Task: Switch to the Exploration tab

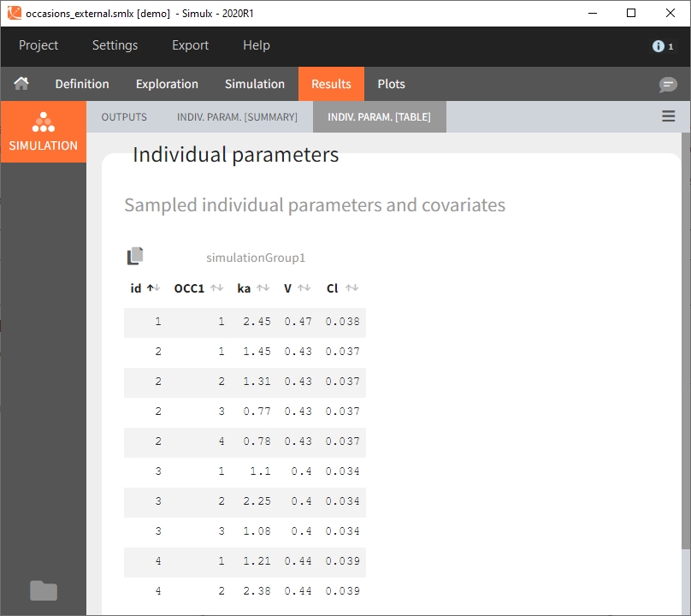Action: (x=167, y=84)
